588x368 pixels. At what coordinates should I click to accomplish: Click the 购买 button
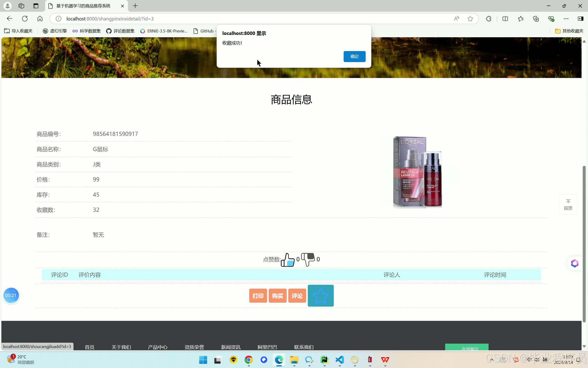277,296
